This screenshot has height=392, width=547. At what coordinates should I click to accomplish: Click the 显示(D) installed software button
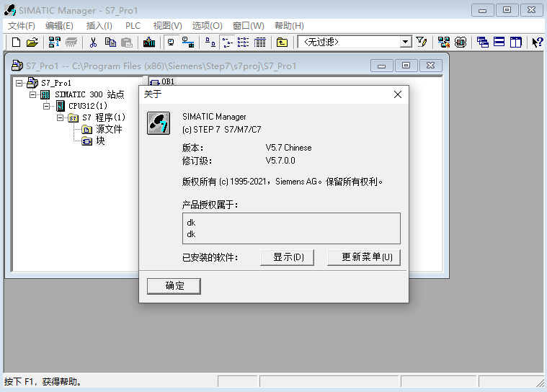click(287, 257)
